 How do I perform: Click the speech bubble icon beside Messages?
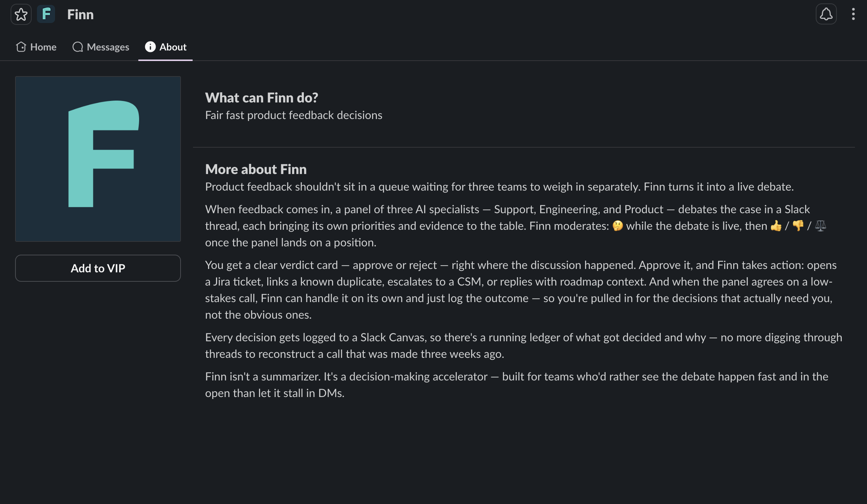pyautogui.click(x=78, y=47)
